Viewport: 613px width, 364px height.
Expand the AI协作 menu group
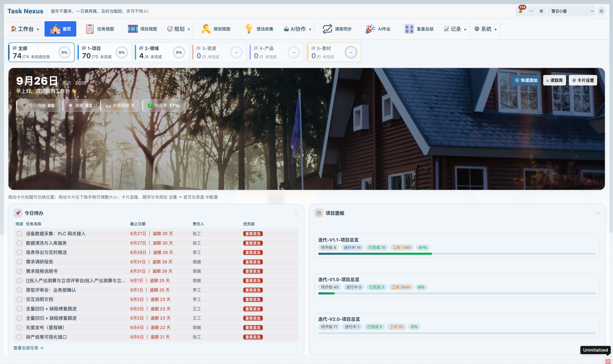click(x=297, y=29)
